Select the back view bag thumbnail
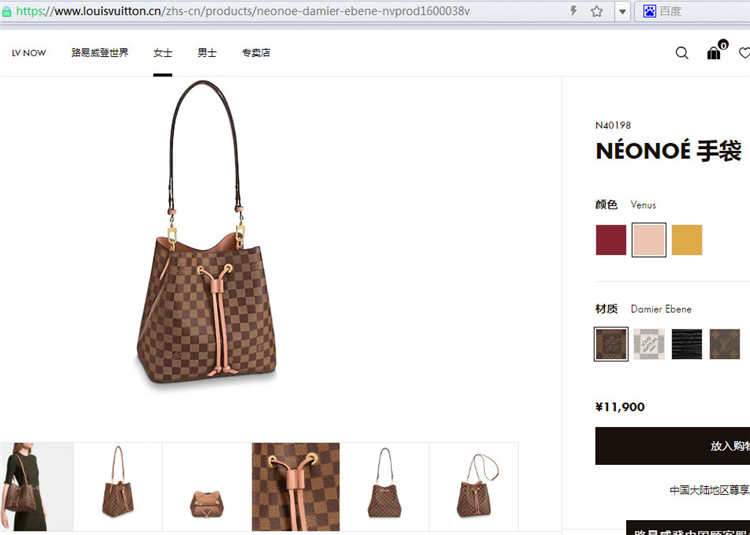 (385, 487)
